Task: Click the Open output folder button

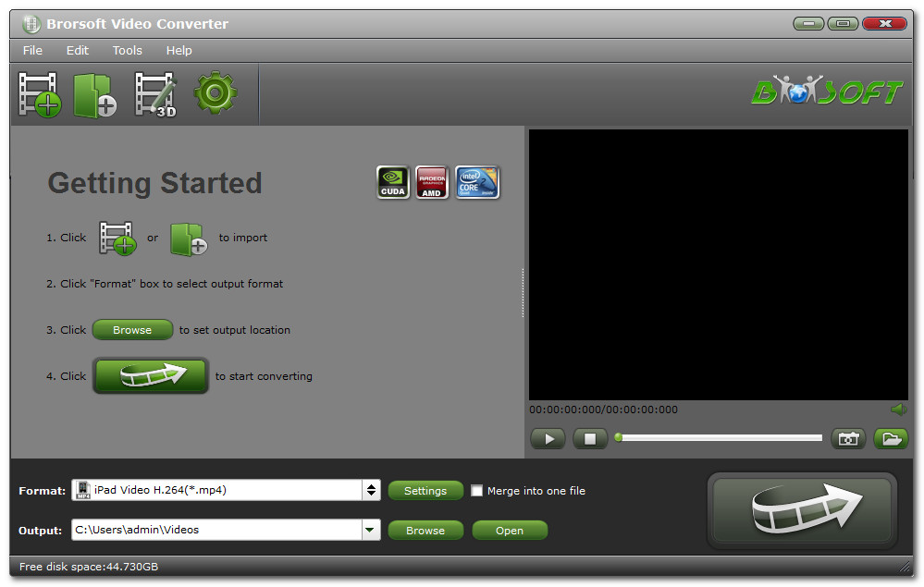Action: click(x=510, y=531)
